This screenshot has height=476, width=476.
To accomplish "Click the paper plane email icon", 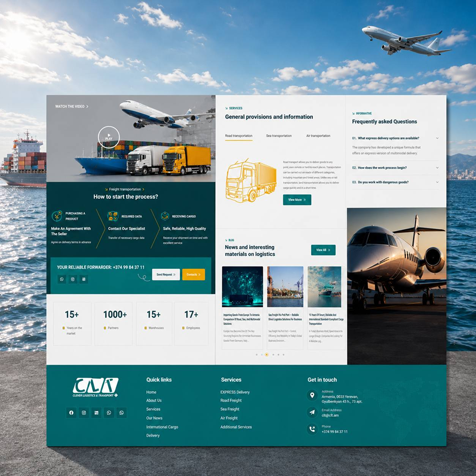I will click(312, 412).
